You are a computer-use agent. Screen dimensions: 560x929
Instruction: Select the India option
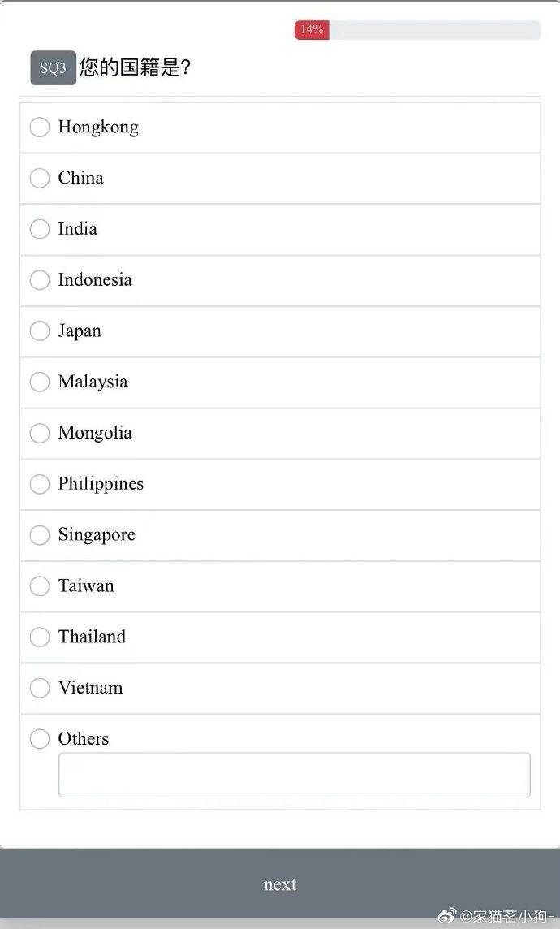[x=40, y=229]
